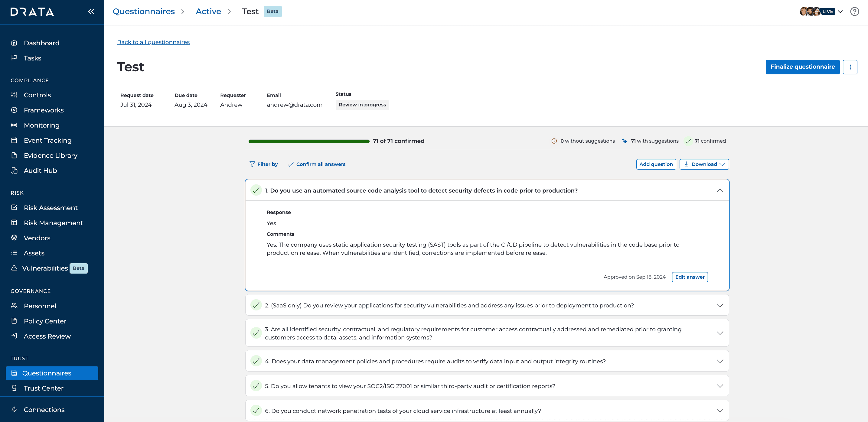Toggle the confirmed checkmark on question 2

click(x=256, y=305)
